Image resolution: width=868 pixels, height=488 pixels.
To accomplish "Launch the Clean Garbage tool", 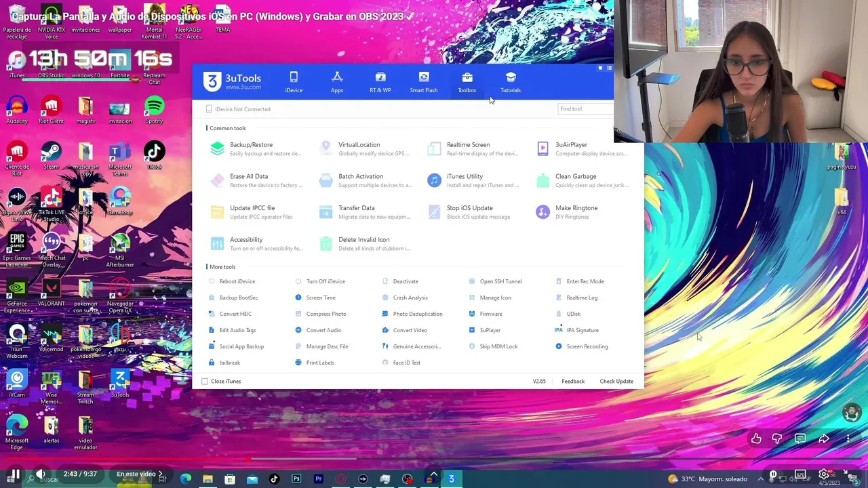I will pos(581,180).
